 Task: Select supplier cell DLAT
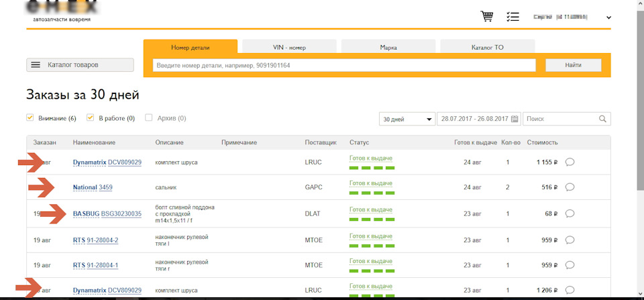tap(313, 213)
